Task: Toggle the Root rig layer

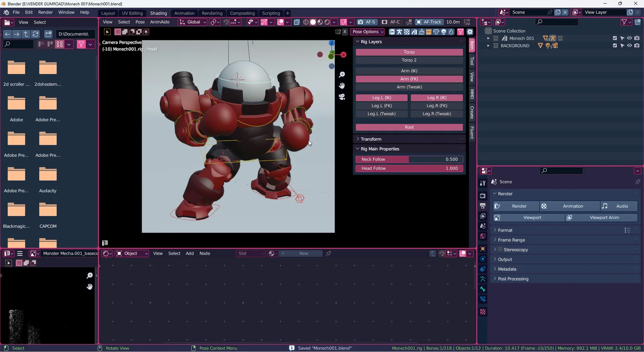Action: (x=409, y=127)
